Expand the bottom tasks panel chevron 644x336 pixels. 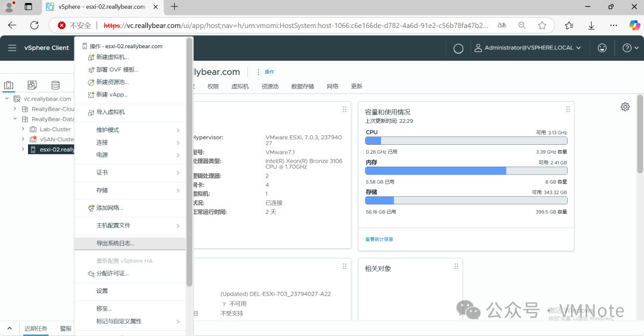(10, 329)
